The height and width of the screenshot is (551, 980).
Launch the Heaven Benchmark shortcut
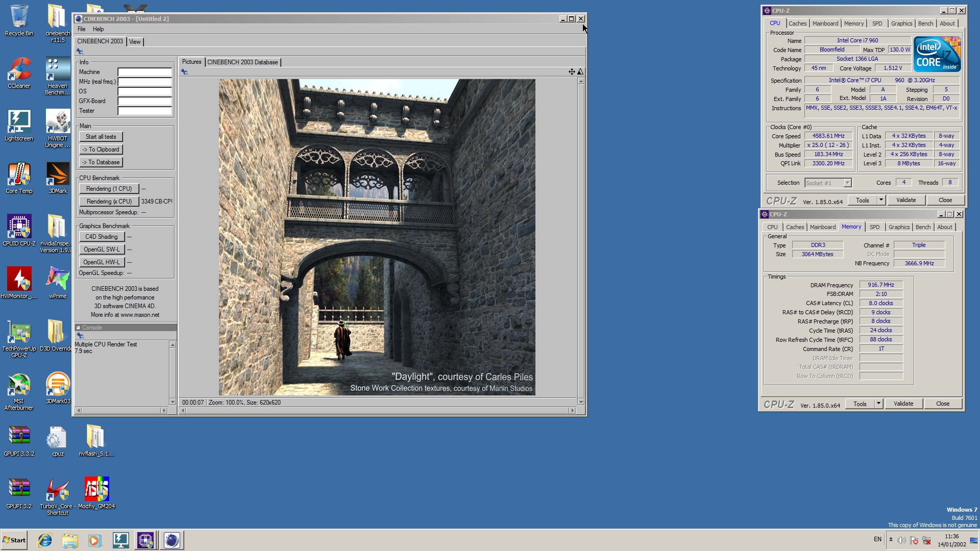tap(58, 76)
